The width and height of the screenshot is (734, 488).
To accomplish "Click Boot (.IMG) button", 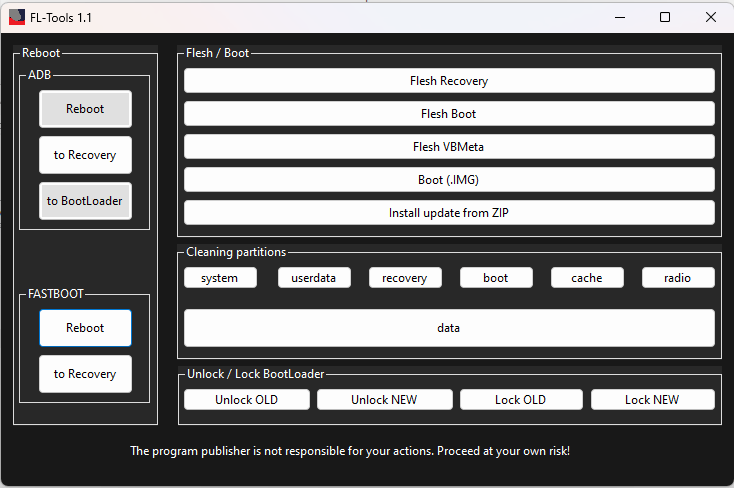I will 449,180.
